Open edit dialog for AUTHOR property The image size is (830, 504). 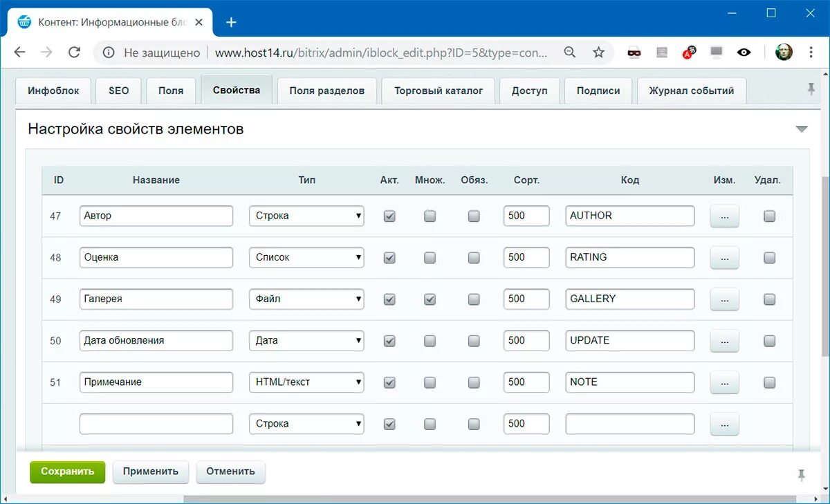[724, 216]
